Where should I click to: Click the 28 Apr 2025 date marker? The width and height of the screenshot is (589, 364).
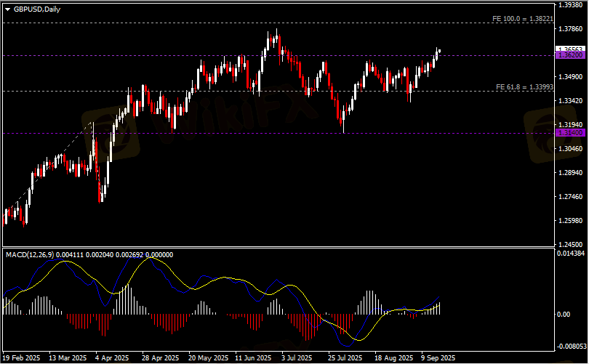coord(160,358)
